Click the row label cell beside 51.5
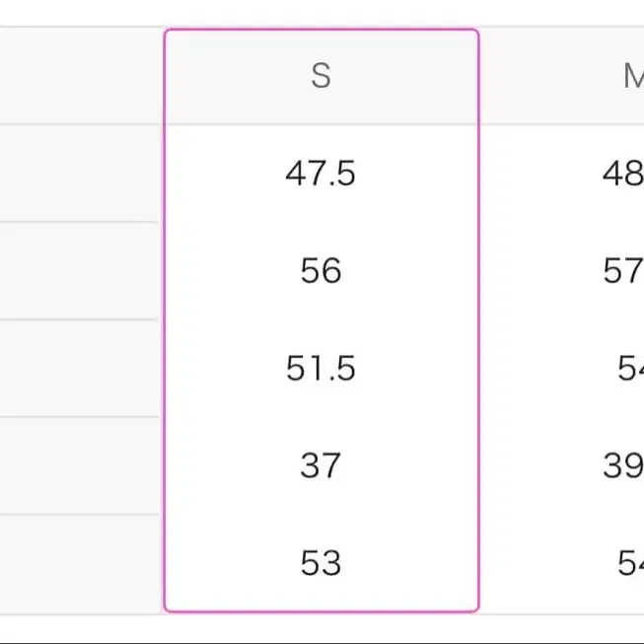The height and width of the screenshot is (644, 644). coord(81,368)
